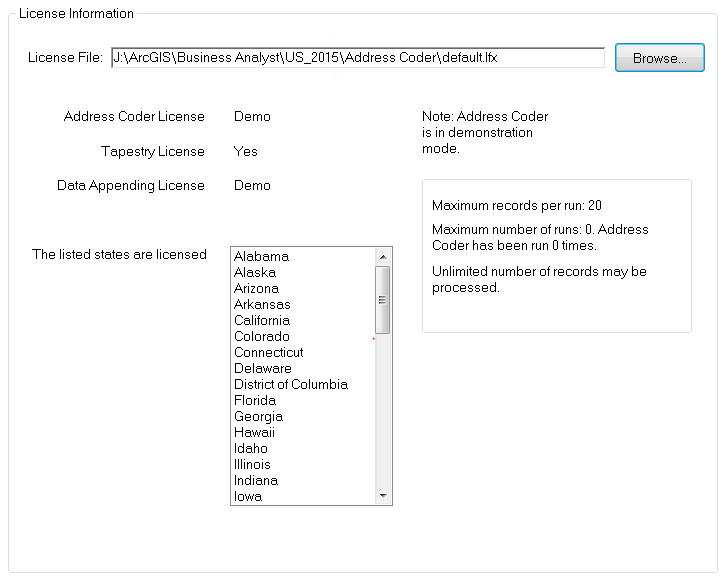Click 'The listed states are licensed' label
This screenshot has width=726, height=578.
(x=119, y=254)
